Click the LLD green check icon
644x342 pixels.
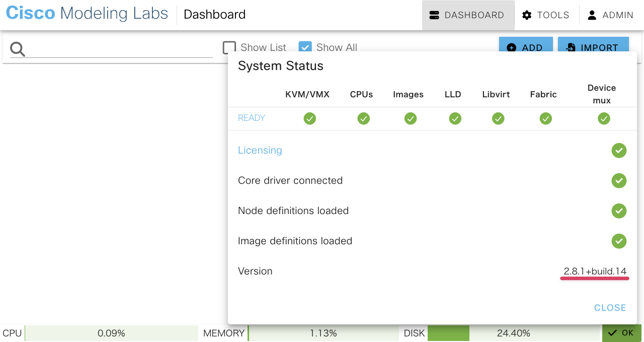click(455, 118)
